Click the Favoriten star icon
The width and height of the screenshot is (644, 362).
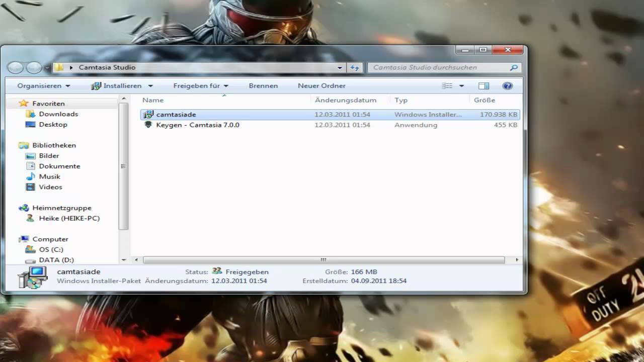23,103
